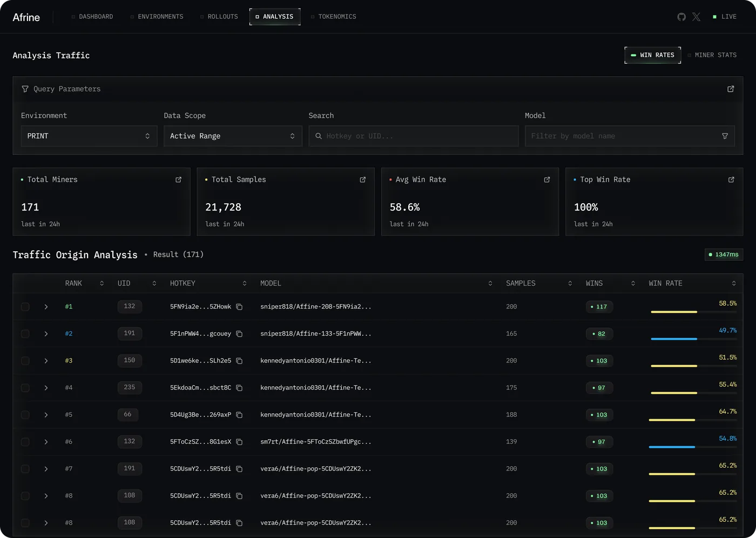Sort by the WIN RATE column arrows
This screenshot has height=538, width=756.
pos(734,284)
